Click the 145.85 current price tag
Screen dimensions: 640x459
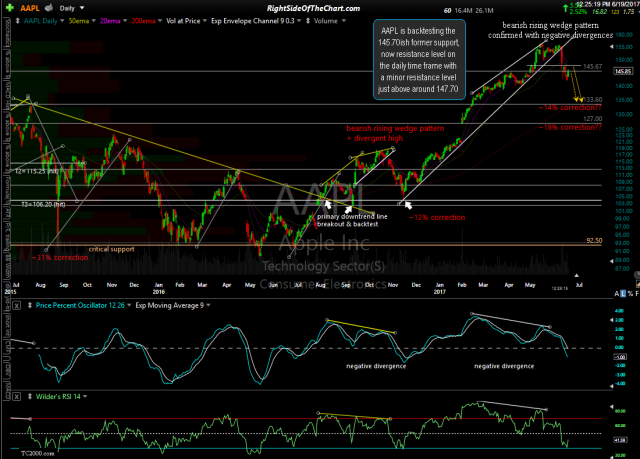[623, 71]
